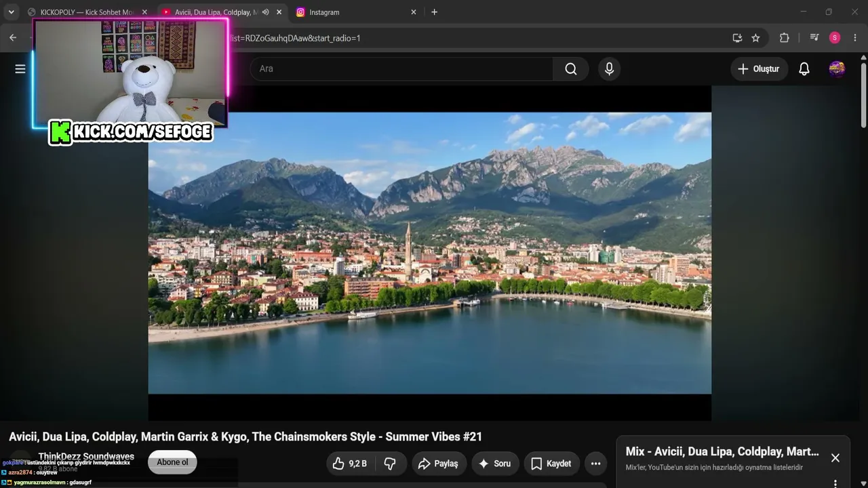Viewport: 868px width, 488px height.
Task: Focus the YouTube Ara search field
Action: 401,68
